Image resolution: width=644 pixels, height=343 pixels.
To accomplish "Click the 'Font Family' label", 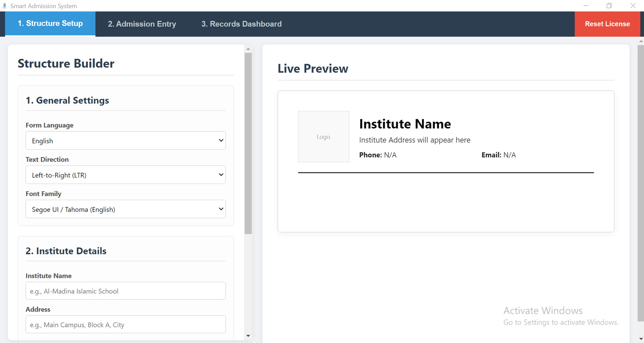I will (43, 194).
